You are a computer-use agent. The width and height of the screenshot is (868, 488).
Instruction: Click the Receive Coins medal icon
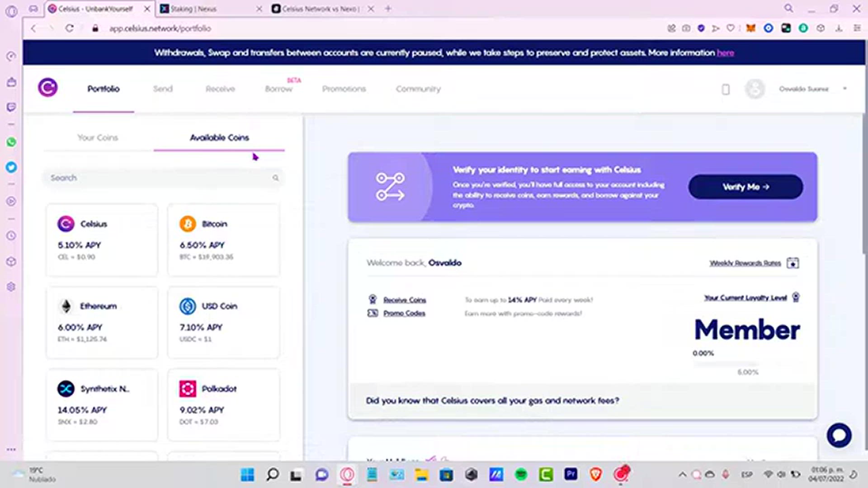point(373,300)
